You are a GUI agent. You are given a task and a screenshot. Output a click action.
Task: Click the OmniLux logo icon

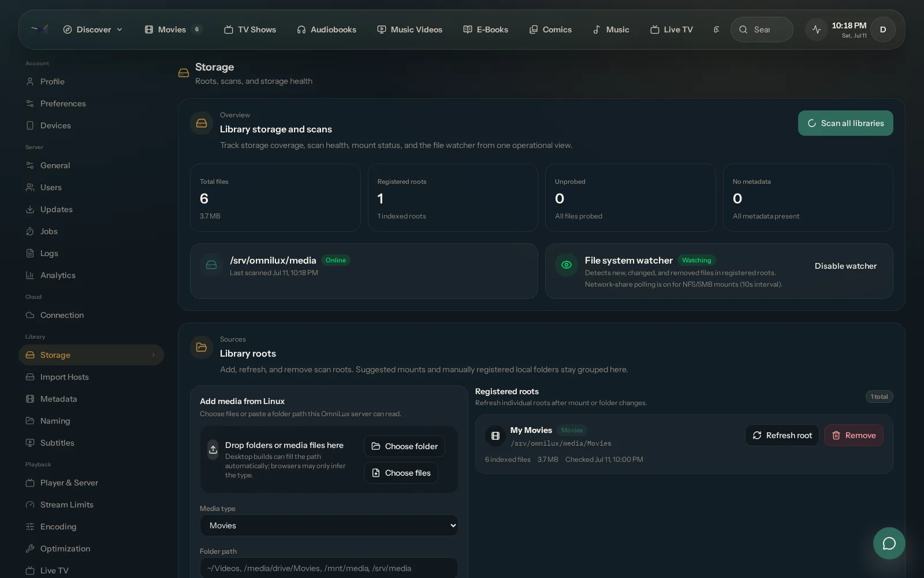point(40,29)
